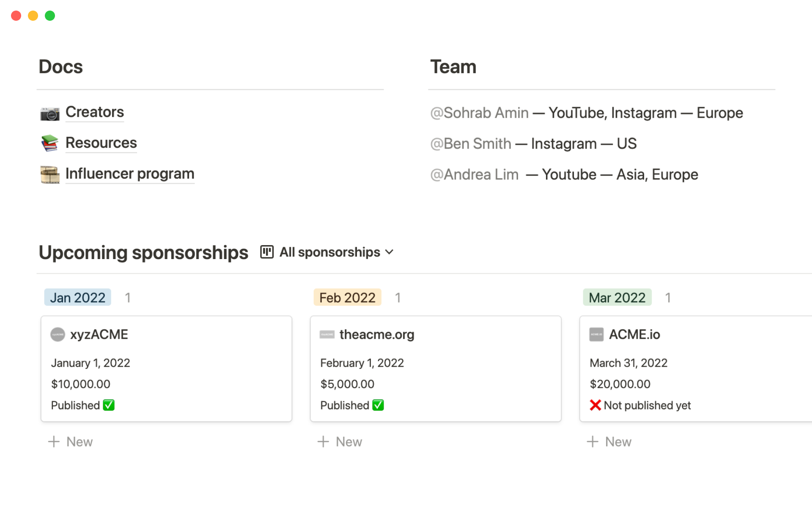The image size is (812, 508).
Task: Click the plus icon under Jan 2022 column
Action: 54,442
